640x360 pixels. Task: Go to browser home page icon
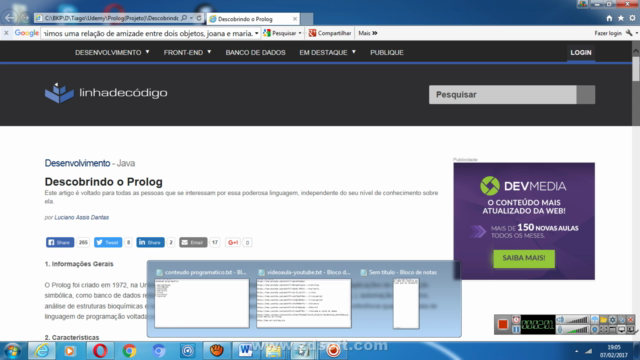609,18
